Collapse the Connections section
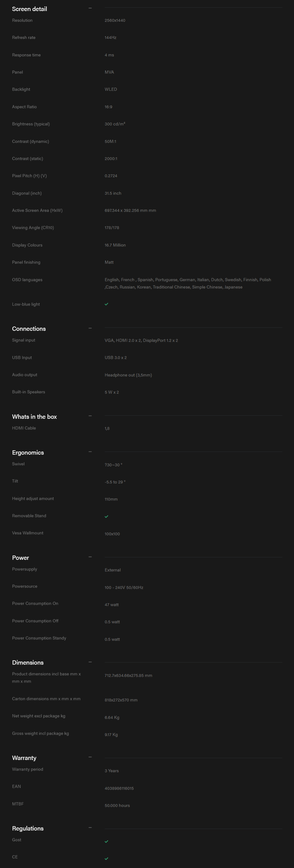The image size is (294, 868). (90, 328)
